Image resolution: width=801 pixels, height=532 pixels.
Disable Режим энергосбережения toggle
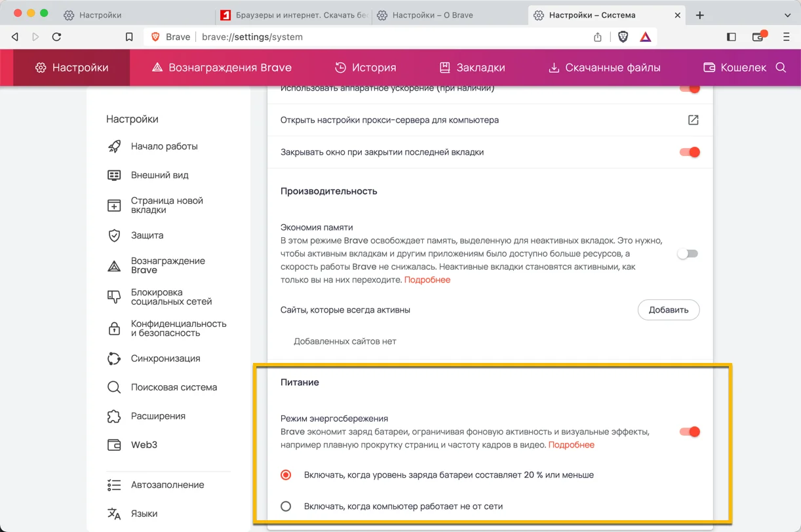click(x=690, y=432)
